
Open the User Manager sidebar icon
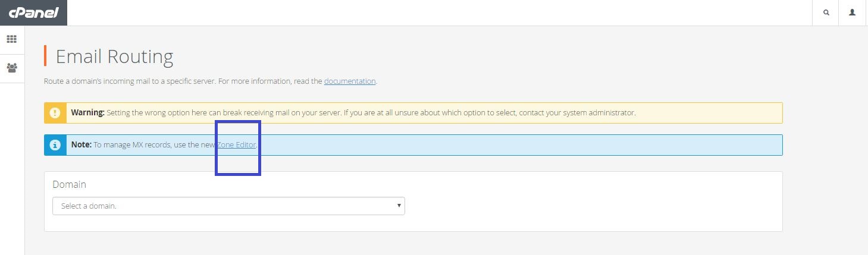(12, 68)
